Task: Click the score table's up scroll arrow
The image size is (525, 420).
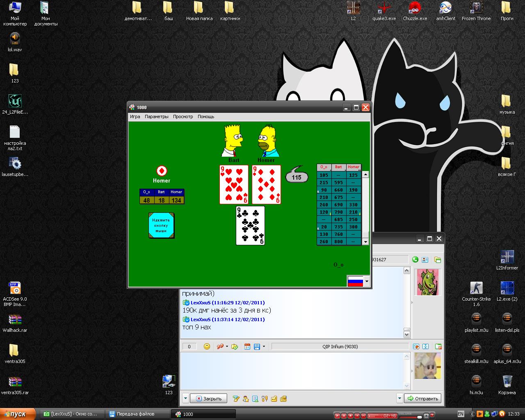Action: click(x=365, y=174)
